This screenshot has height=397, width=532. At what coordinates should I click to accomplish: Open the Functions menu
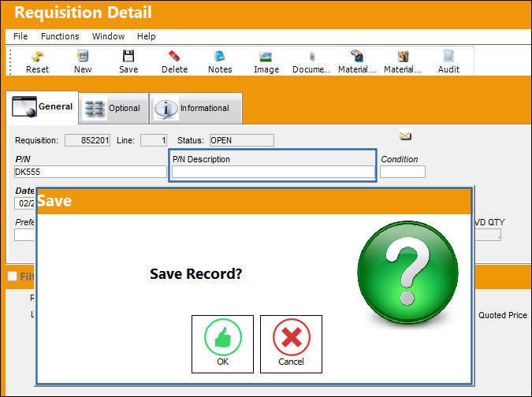pos(60,36)
